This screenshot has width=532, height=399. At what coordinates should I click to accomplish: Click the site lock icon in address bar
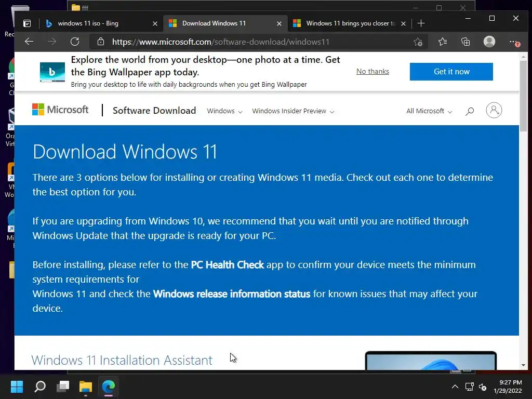101,42
